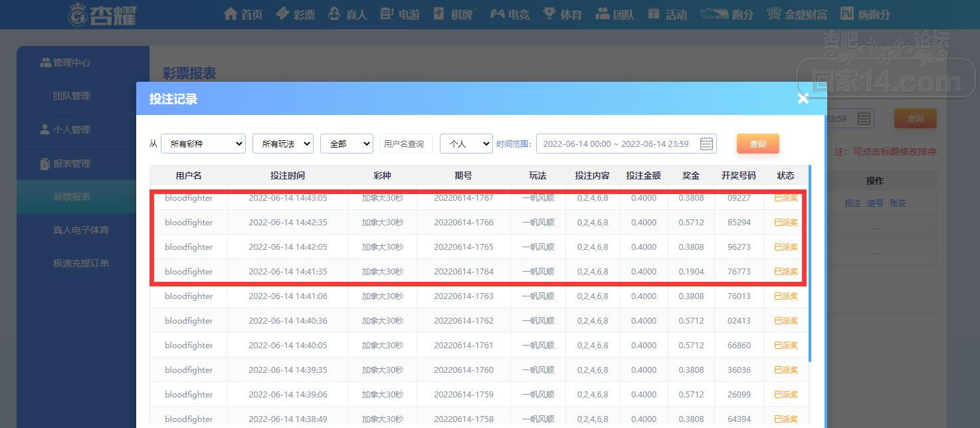Click 个人管理 person icon in sidebar
This screenshot has width=980, height=428.
45,130
